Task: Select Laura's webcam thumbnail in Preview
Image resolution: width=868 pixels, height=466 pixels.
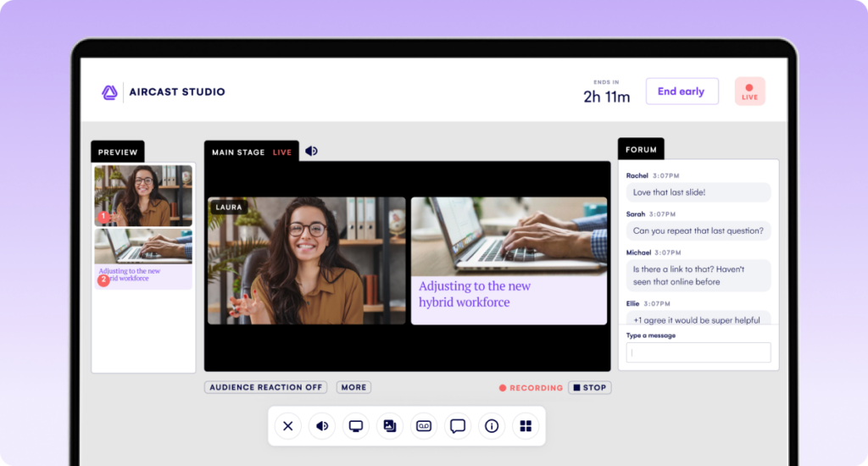Action: coord(143,195)
